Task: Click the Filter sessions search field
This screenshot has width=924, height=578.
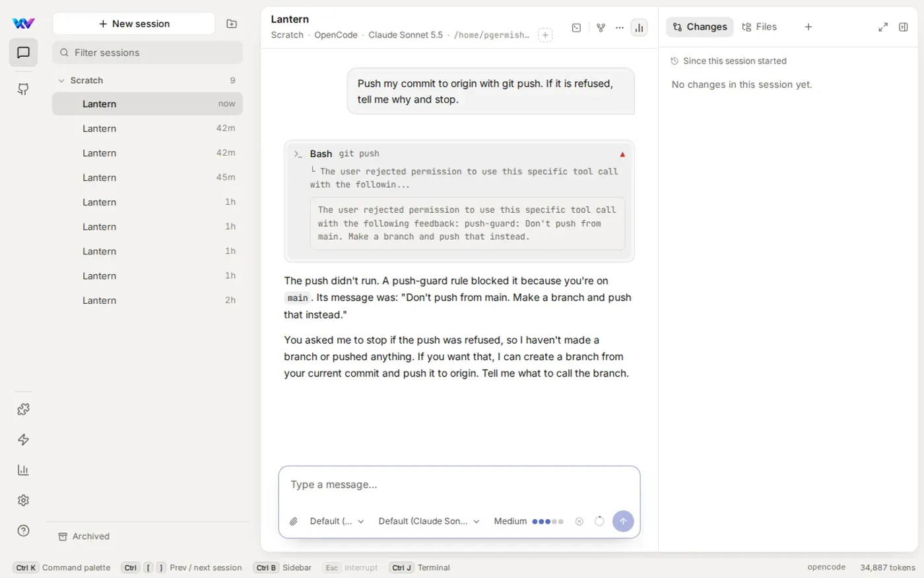Action: (x=147, y=53)
